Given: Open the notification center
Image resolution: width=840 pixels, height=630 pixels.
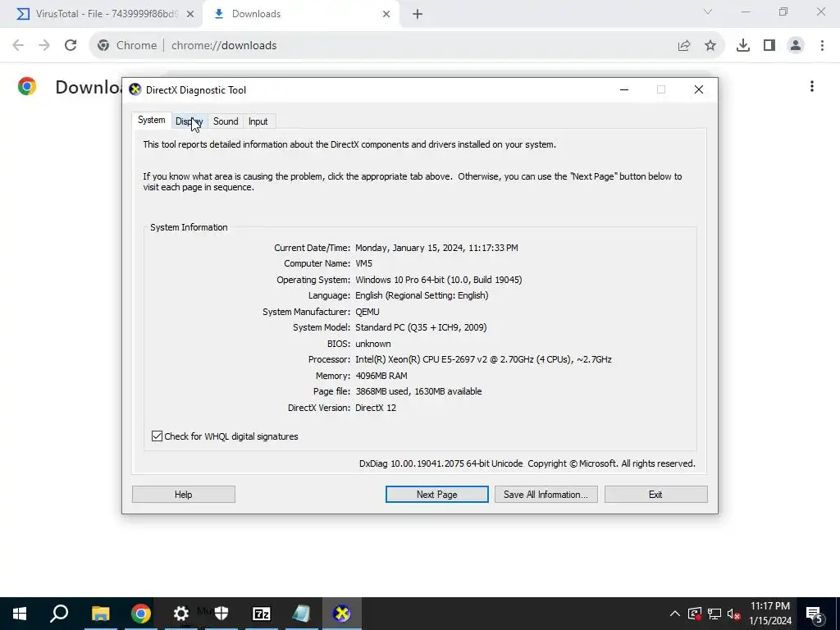Looking at the screenshot, I should point(815,614).
